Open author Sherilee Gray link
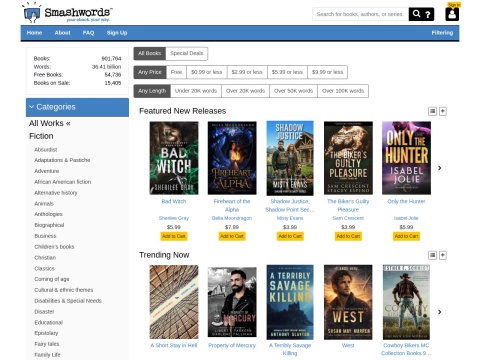480x360 pixels. pyautogui.click(x=174, y=218)
